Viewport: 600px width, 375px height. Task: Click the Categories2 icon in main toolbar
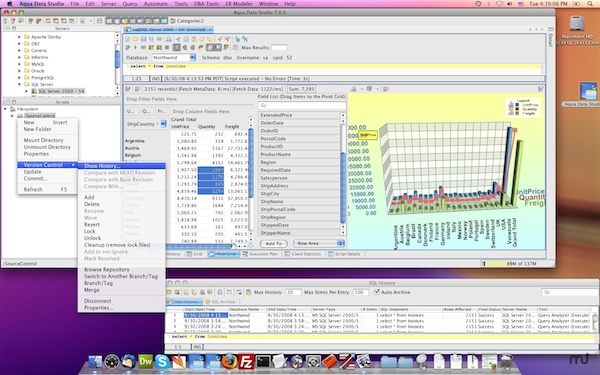pyautogui.click(x=173, y=21)
